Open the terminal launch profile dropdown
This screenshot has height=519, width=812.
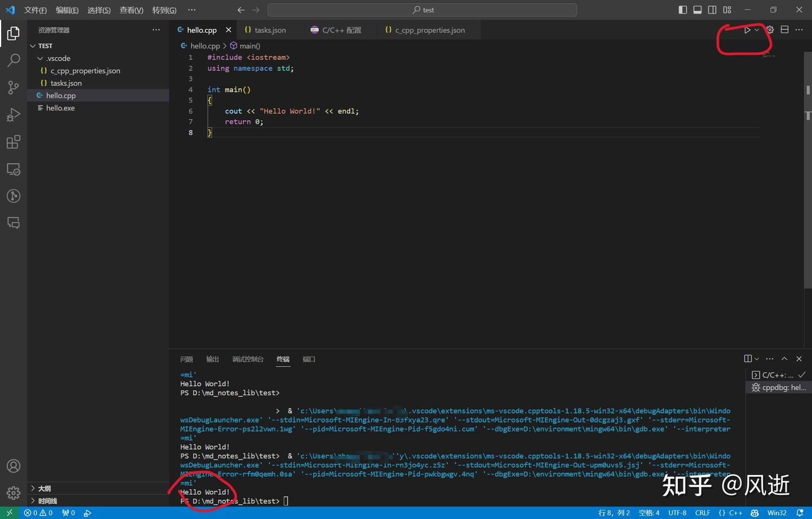click(x=756, y=358)
